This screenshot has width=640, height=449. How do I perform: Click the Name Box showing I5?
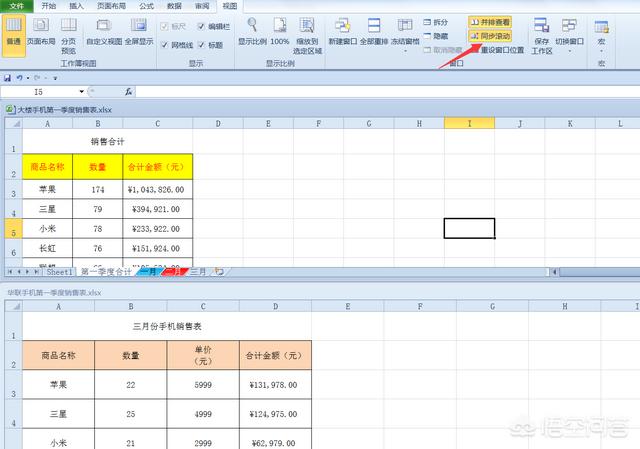click(x=39, y=92)
